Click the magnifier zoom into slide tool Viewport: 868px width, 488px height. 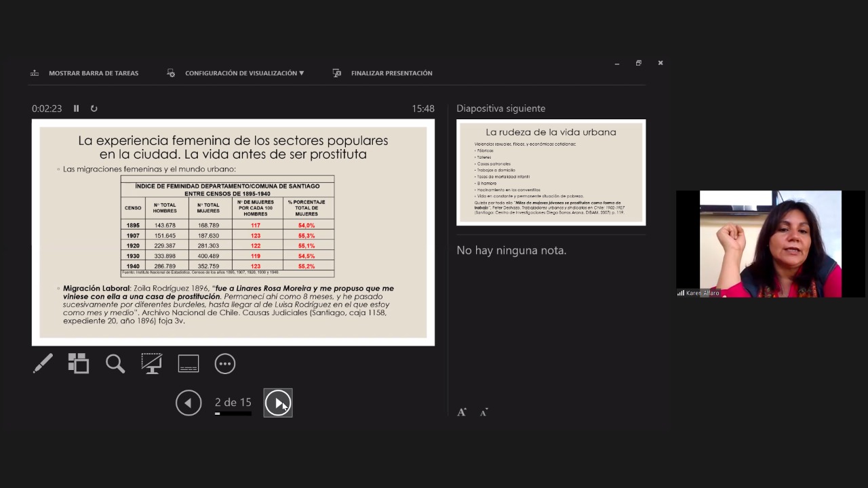coord(115,364)
